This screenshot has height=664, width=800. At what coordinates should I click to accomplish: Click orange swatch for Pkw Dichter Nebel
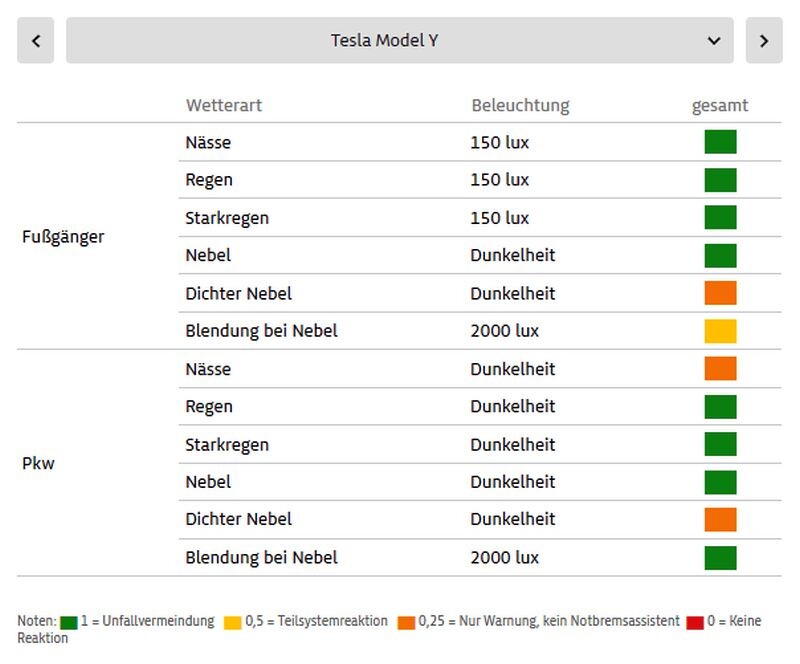[x=720, y=519]
